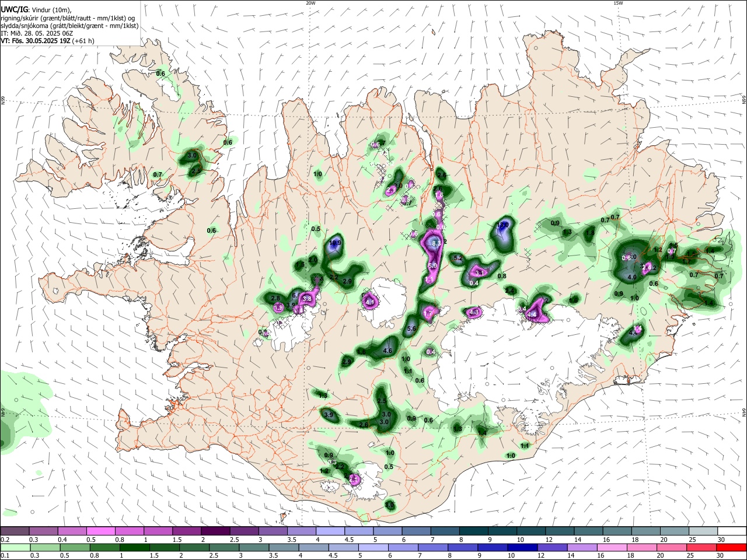This screenshot has width=747, height=560.
Task: Click the 'VT: Fös. 30.05.2025 19Z (+61 h)' line
Action: [48, 41]
